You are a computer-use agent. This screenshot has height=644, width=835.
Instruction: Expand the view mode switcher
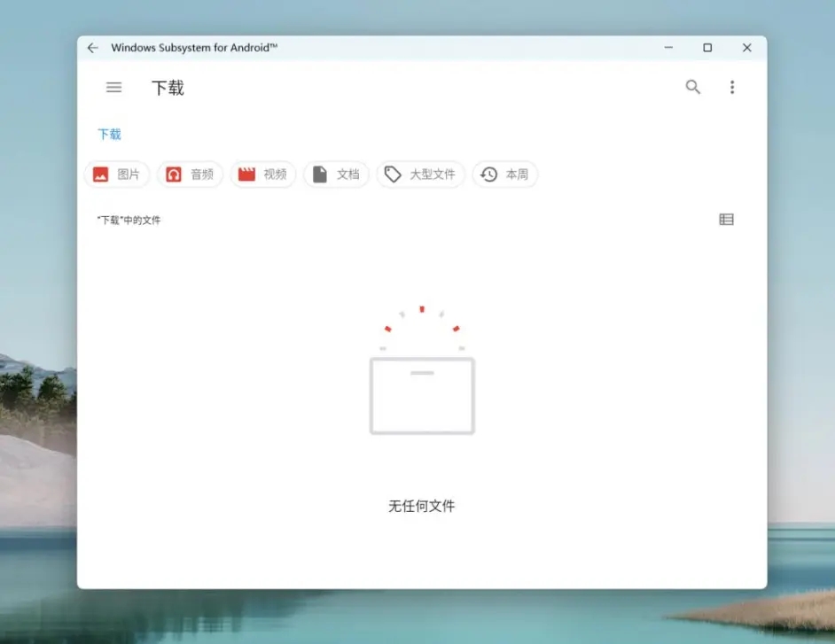click(x=726, y=219)
